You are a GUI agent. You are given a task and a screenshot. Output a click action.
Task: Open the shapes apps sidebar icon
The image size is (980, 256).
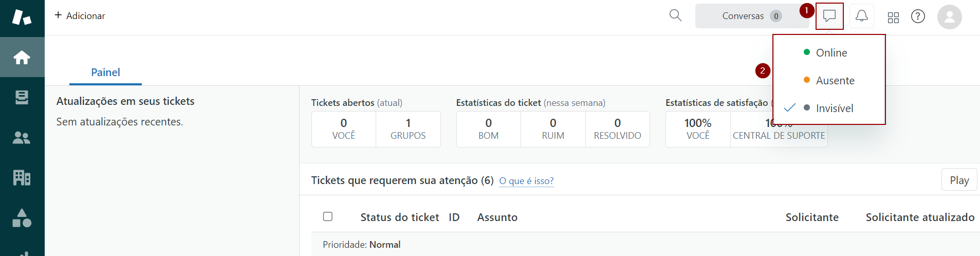coord(22,218)
